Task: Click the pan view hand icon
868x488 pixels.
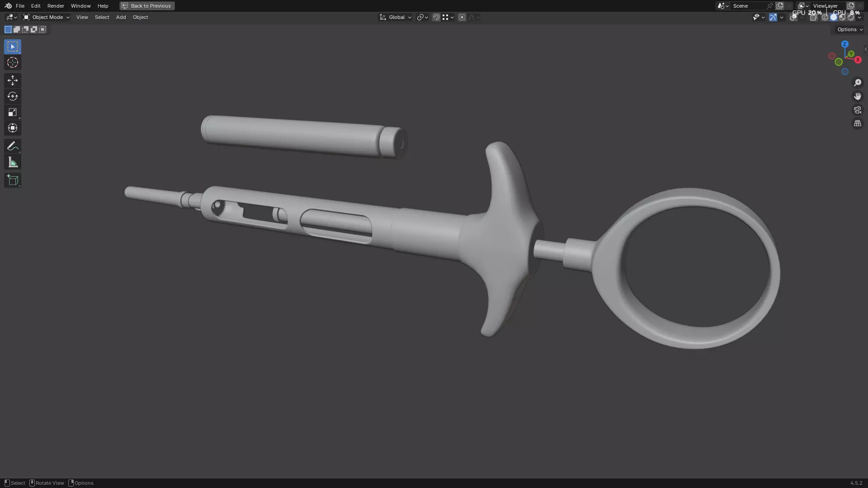Action: (858, 96)
